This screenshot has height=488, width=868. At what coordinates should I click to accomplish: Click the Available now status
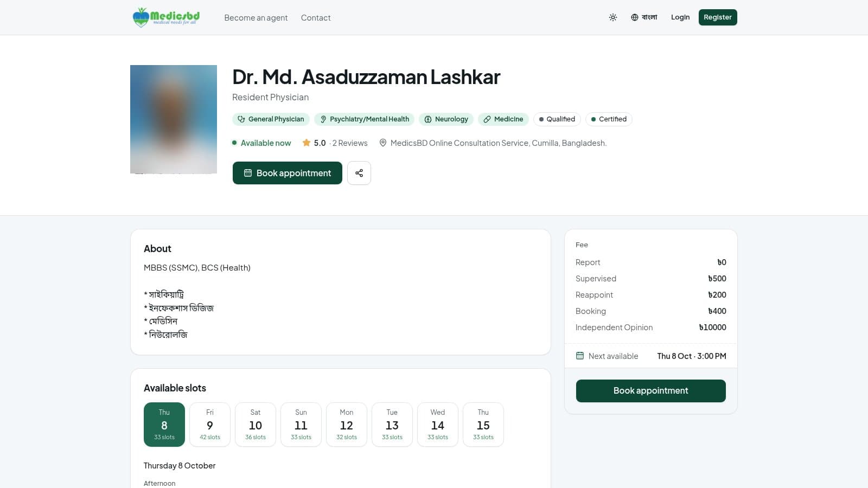tap(261, 143)
